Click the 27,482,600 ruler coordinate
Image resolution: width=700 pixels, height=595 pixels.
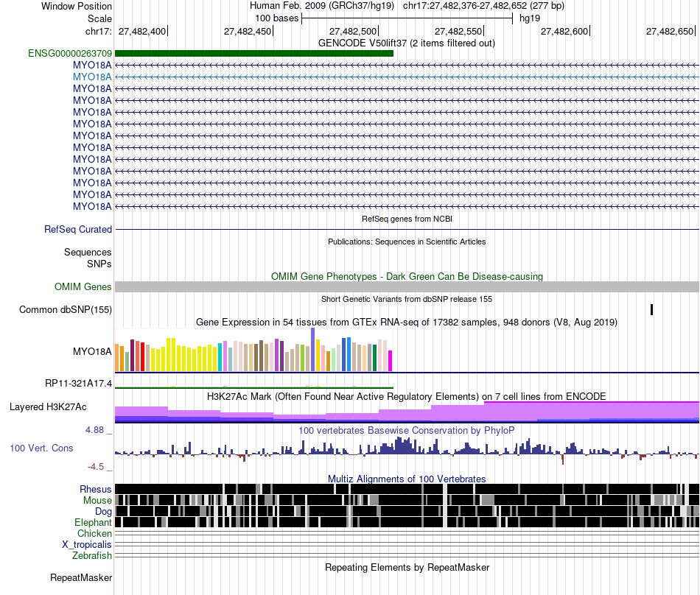pyautogui.click(x=564, y=31)
